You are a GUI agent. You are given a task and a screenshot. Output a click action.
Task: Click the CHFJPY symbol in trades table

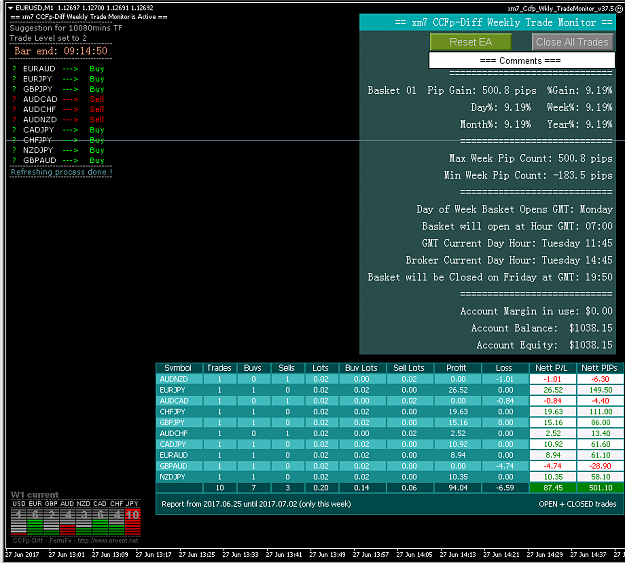click(173, 411)
